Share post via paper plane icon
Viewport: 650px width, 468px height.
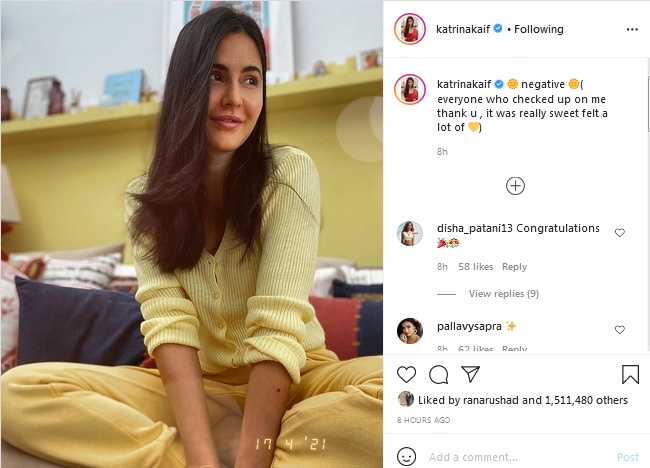point(471,374)
